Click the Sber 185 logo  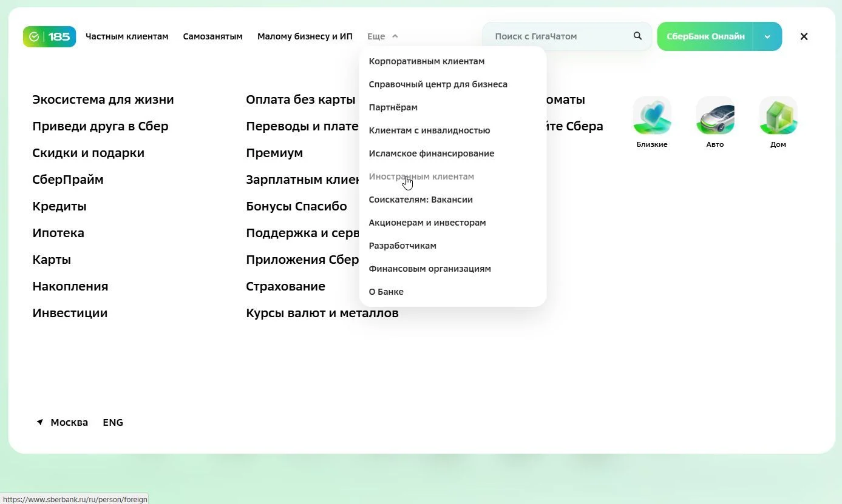[49, 36]
